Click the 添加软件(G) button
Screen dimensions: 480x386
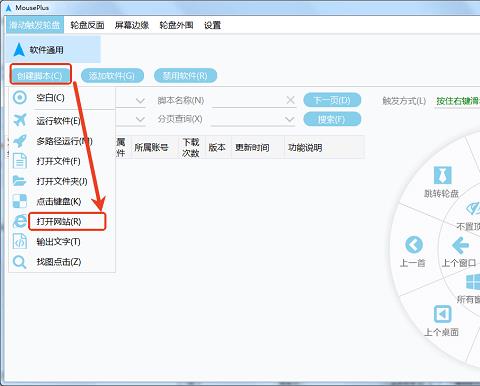tap(112, 76)
